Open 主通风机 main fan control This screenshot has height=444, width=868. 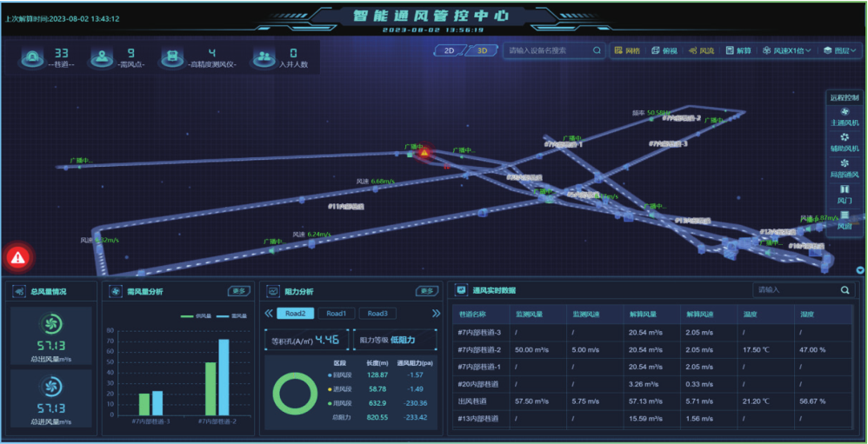point(844,117)
